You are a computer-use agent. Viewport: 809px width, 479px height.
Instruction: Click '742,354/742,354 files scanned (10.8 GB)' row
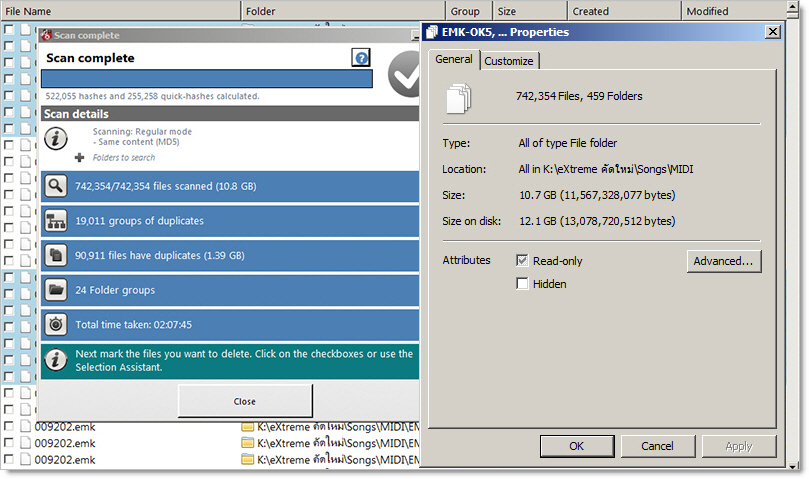point(230,186)
